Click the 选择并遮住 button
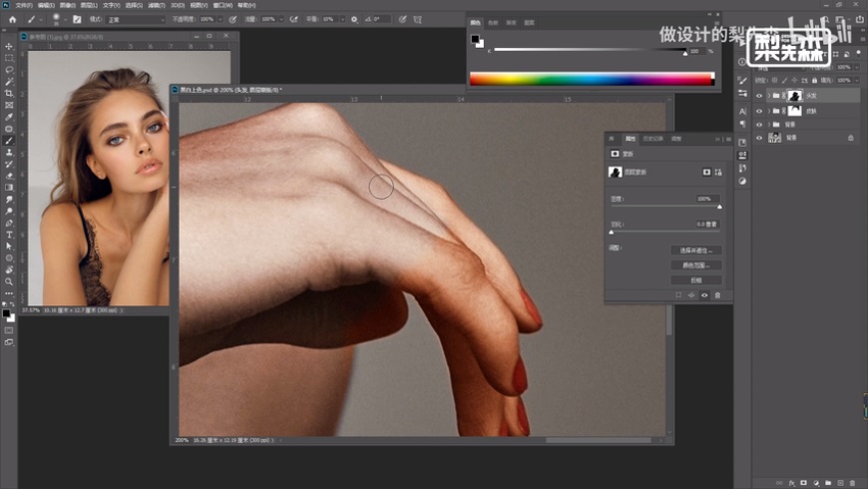This screenshot has height=489, width=868. click(695, 250)
